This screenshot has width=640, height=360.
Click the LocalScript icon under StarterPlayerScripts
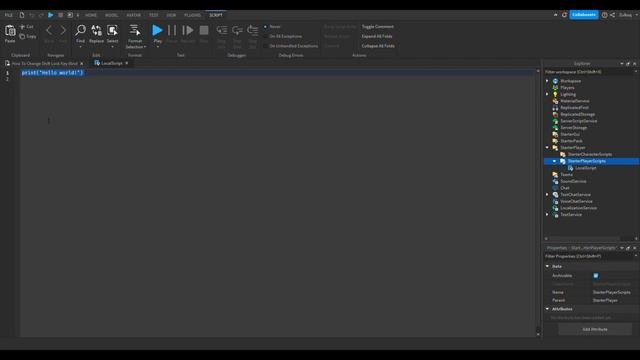point(570,168)
